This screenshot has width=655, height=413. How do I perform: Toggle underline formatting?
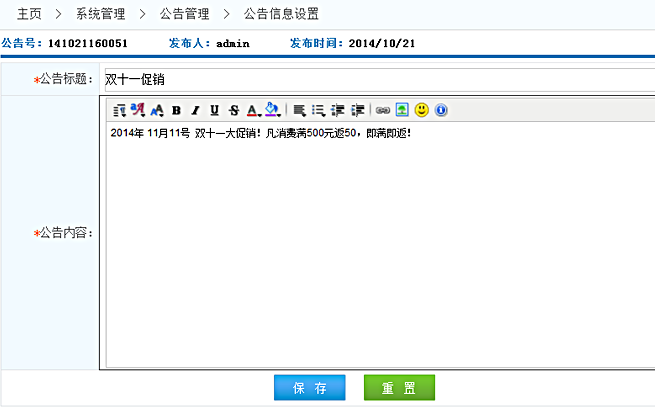(x=214, y=110)
